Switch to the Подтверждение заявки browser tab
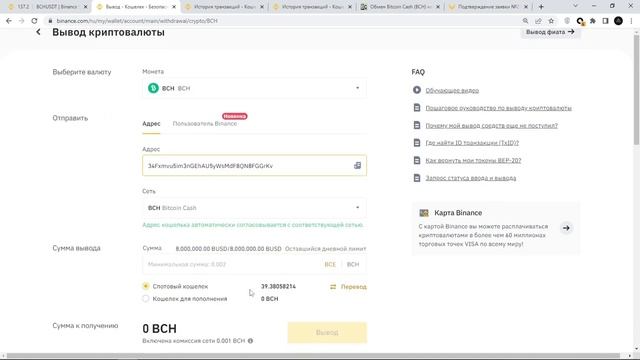 point(488,7)
